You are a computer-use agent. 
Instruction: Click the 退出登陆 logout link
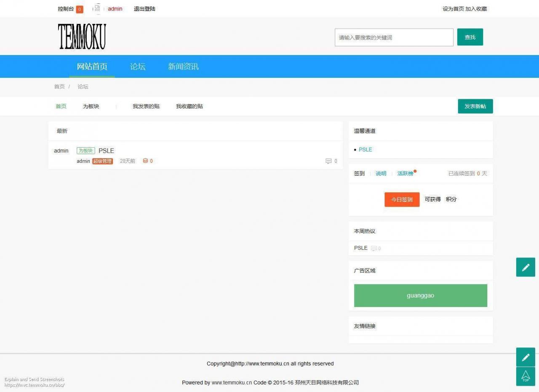144,9
